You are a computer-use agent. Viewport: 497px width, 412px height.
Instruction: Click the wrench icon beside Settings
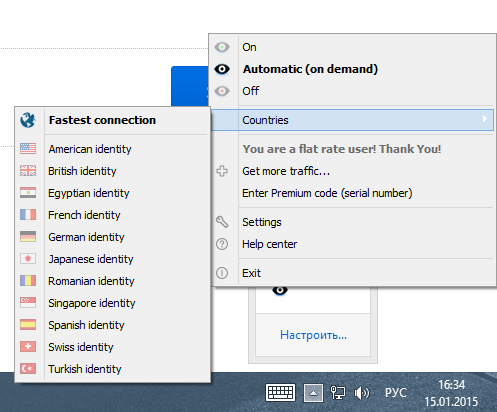(x=222, y=222)
